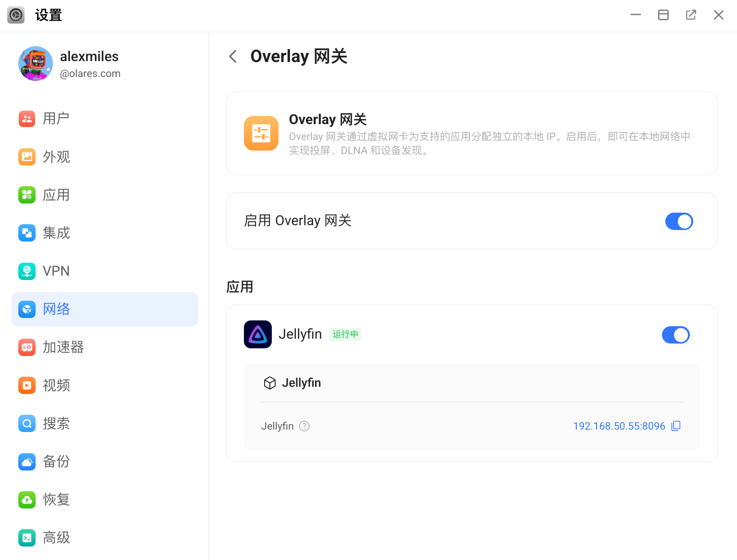The height and width of the screenshot is (560, 737).
Task: Navigate to 视频 settings
Action: 105,385
